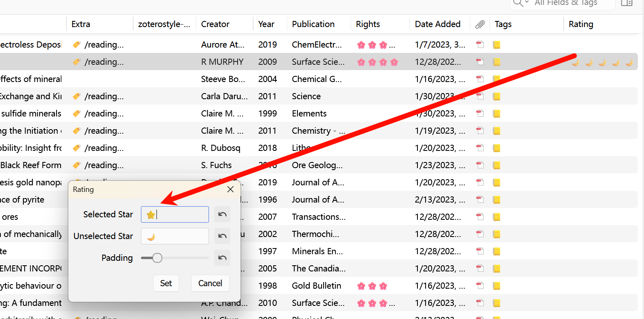Click the PDF icon in Aurore At... row
Image resolution: width=644 pixels, height=319 pixels.
pos(480,45)
